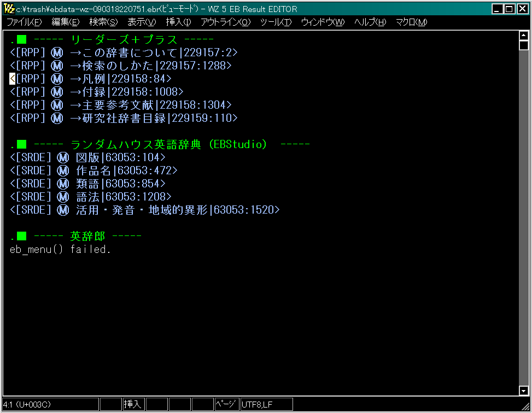Click the M icon beside 作品名

[x=63, y=170]
